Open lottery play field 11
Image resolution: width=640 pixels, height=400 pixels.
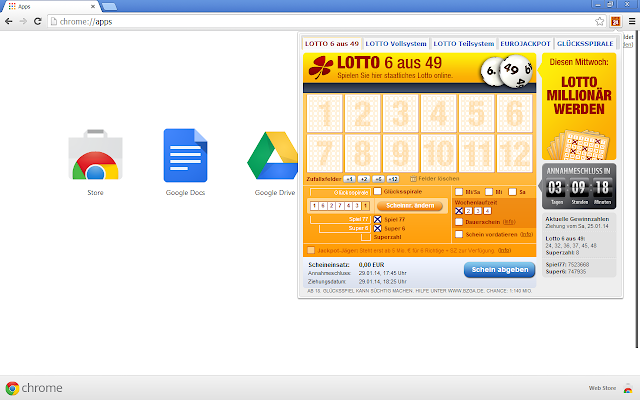point(476,153)
